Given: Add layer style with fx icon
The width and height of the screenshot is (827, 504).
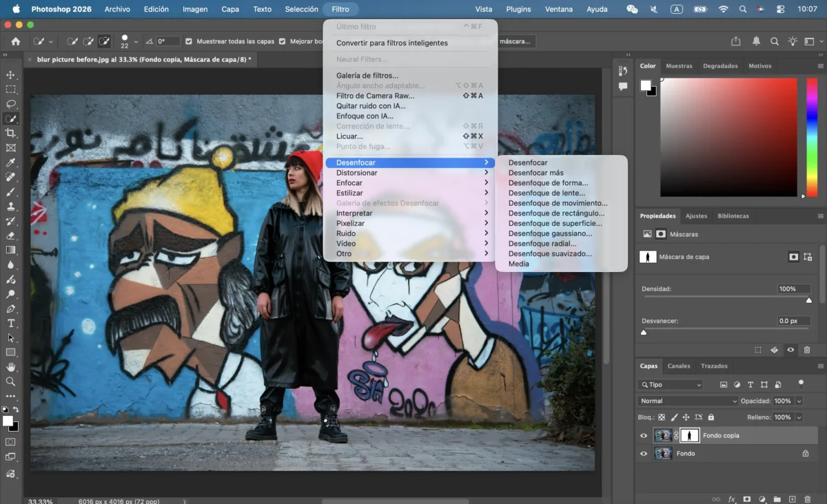Looking at the screenshot, I should pyautogui.click(x=731, y=499).
